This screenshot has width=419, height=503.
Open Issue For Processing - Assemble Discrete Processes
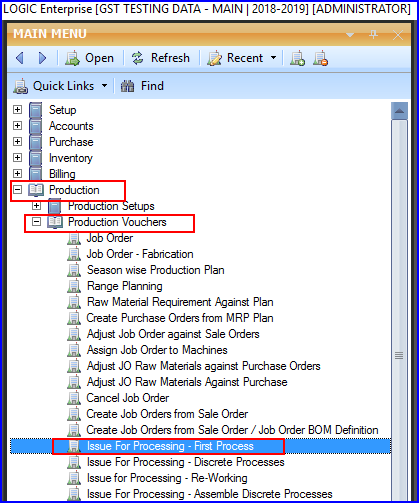tap(210, 494)
